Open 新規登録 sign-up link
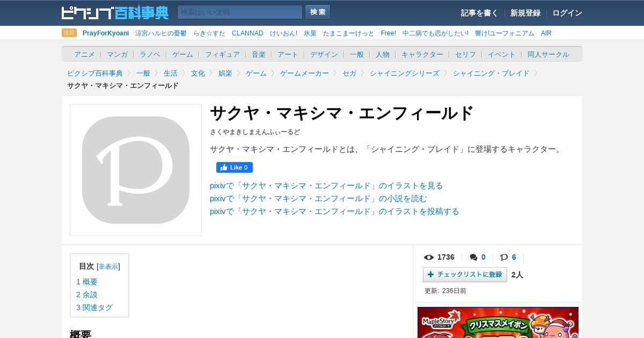This screenshot has width=644, height=338. click(525, 13)
